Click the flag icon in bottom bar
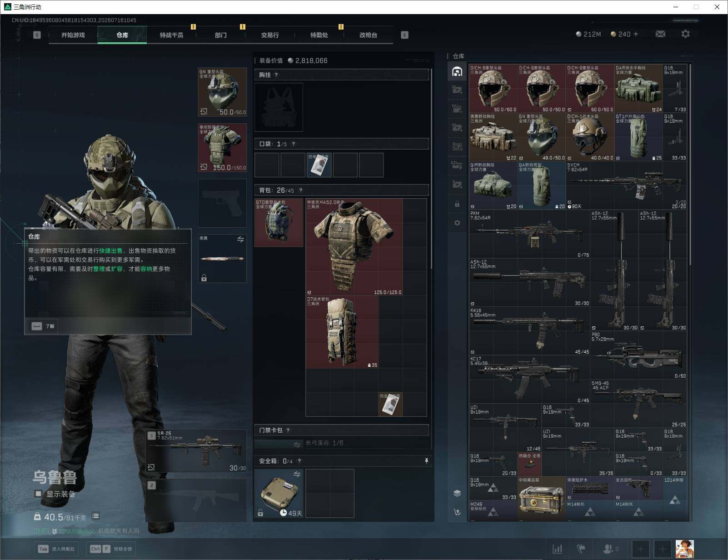This screenshot has width=728, height=560. click(581, 549)
